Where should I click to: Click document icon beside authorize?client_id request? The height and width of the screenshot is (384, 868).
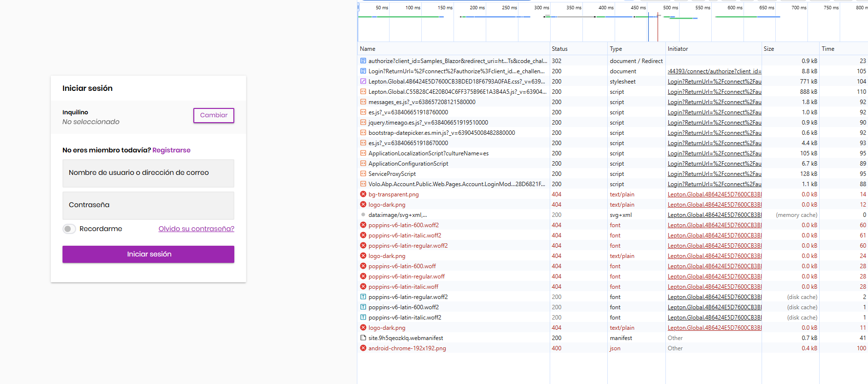coord(363,61)
